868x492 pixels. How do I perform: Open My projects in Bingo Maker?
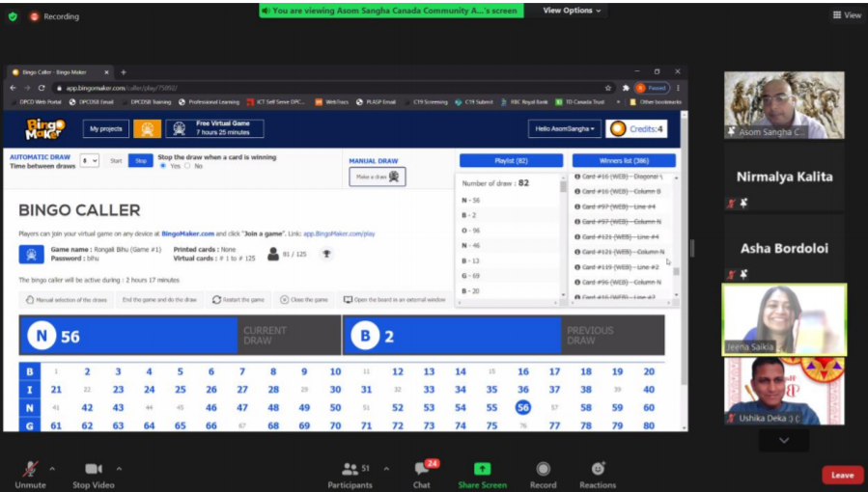click(106, 129)
